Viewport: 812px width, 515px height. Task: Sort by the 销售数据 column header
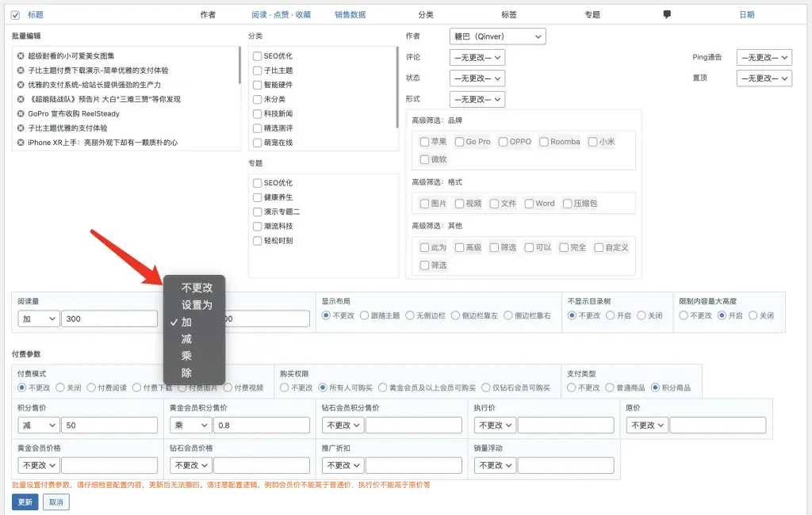point(350,15)
